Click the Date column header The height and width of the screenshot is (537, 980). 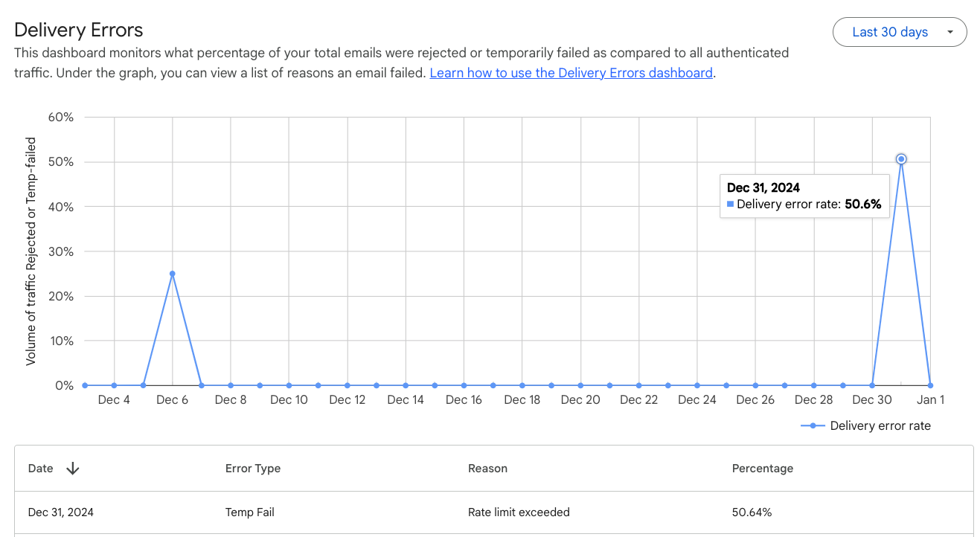click(x=41, y=469)
